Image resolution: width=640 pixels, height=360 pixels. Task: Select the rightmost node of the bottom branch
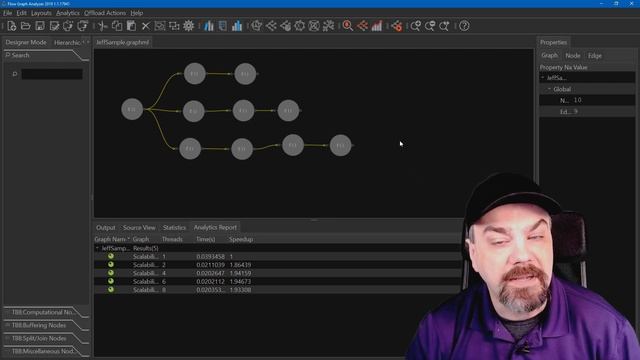coord(340,145)
